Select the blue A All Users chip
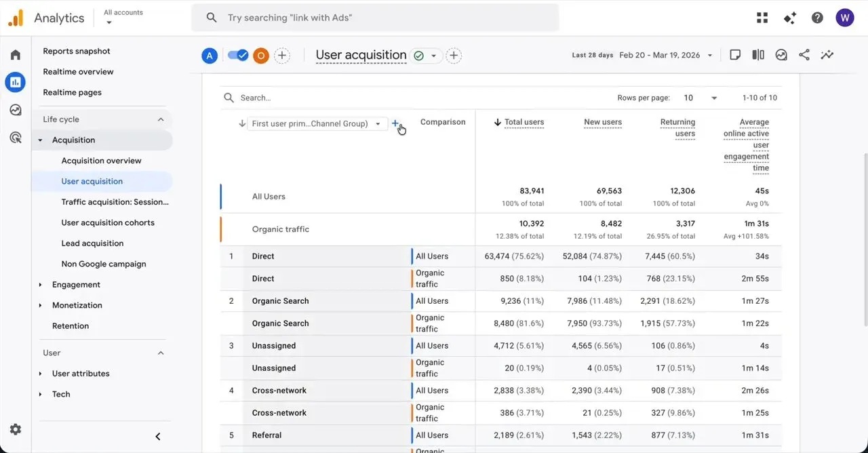868x453 pixels. pyautogui.click(x=210, y=56)
